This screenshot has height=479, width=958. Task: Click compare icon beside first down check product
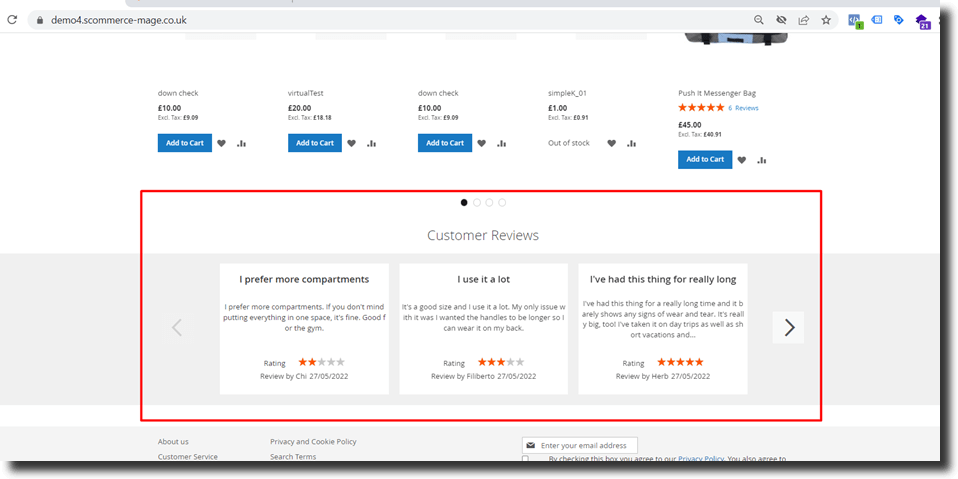click(241, 143)
